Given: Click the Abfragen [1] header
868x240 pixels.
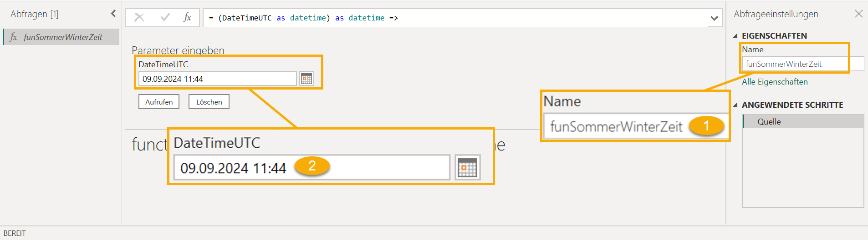Looking at the screenshot, I should (x=35, y=14).
